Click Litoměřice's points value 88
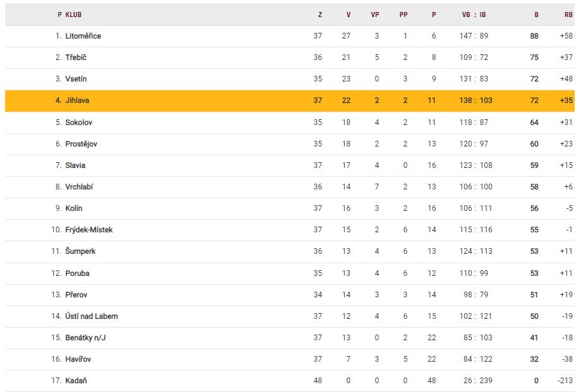Viewport: 581px width, 392px height. click(534, 36)
